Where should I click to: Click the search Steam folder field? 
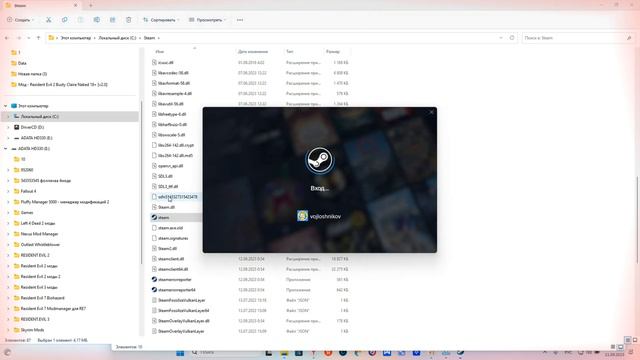[578, 38]
